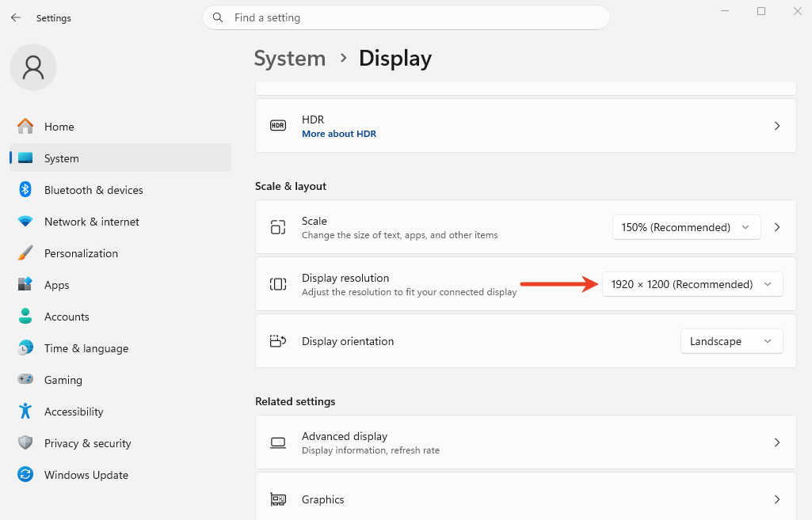The image size is (812, 520).
Task: Click the Time & language globe icon
Action: pyautogui.click(x=25, y=347)
